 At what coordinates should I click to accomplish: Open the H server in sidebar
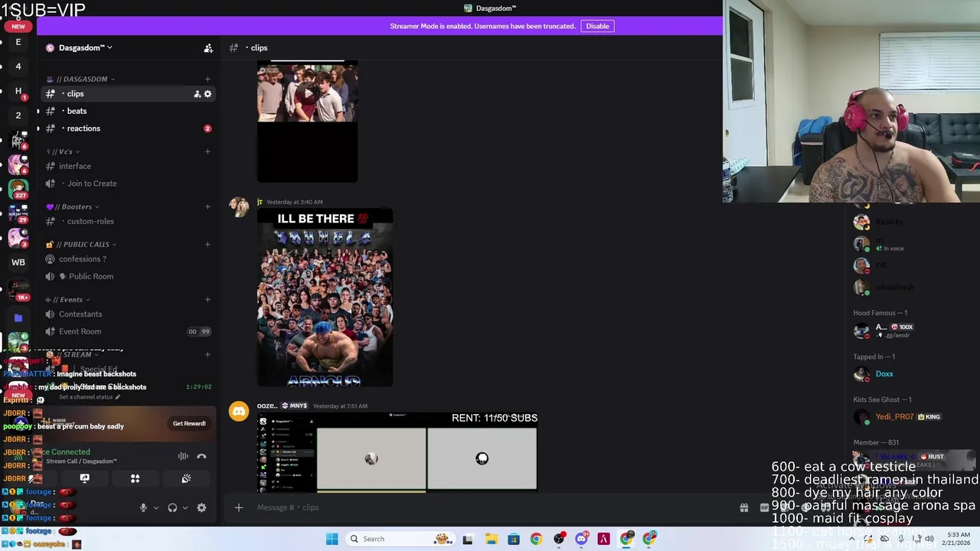tap(18, 91)
